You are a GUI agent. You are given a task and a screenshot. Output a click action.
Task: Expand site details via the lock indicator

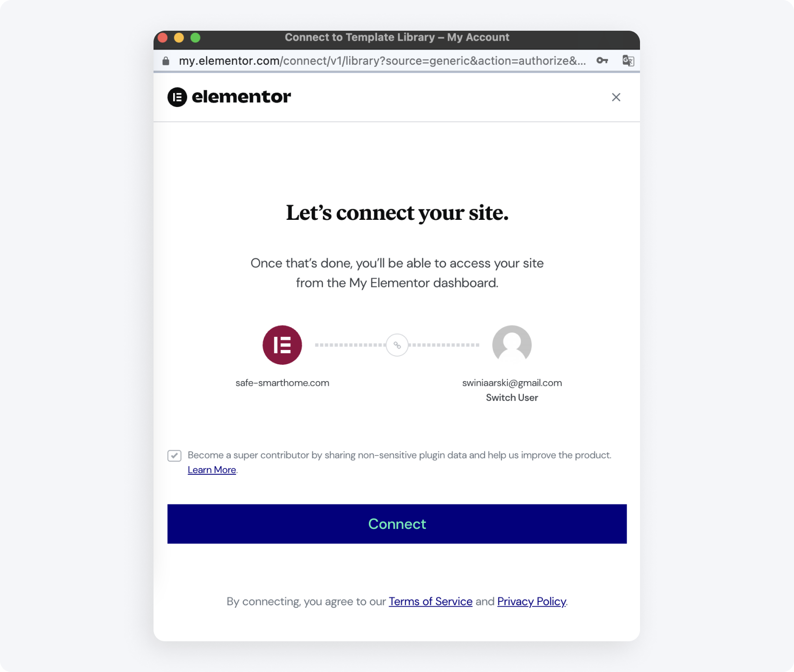(166, 60)
